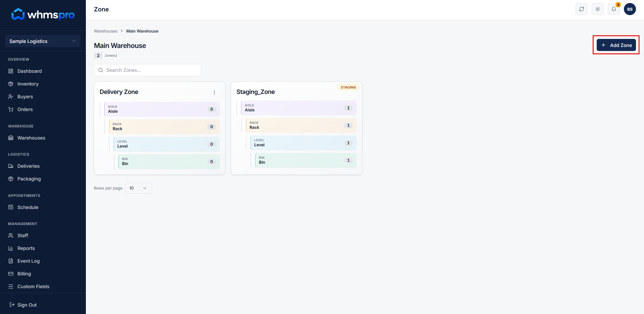Click the Dashboard grid icon in the sidebar
Screen dimensions: 644x314
11,71
